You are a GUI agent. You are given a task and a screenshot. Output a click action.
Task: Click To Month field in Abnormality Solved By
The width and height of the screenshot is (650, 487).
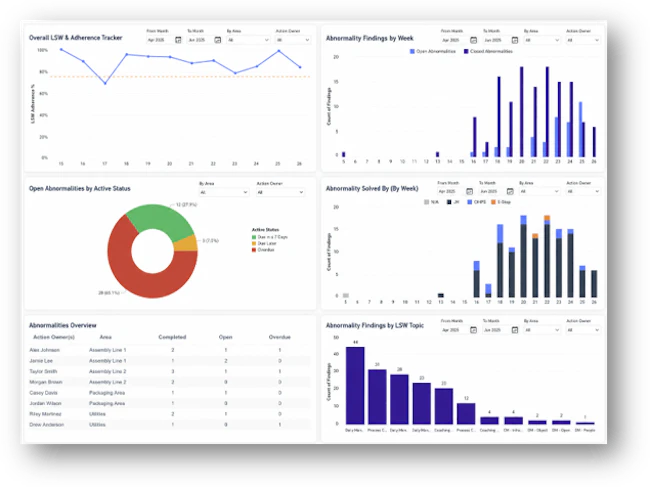pos(497,191)
